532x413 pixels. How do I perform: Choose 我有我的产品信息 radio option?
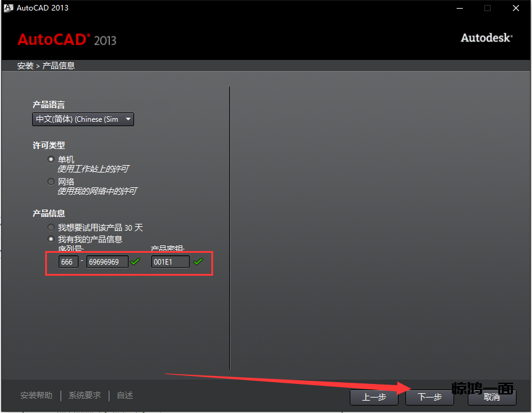[x=51, y=239]
